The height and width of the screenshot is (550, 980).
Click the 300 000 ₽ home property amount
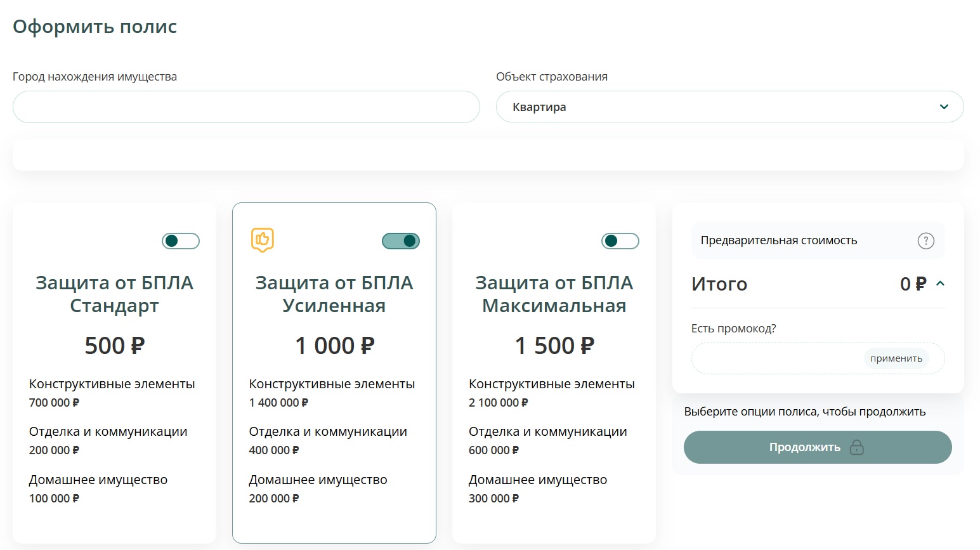tap(494, 499)
